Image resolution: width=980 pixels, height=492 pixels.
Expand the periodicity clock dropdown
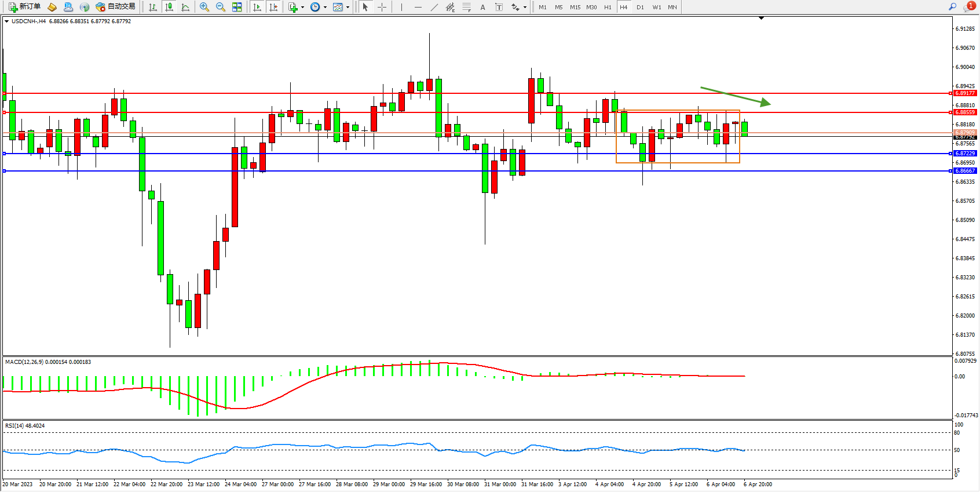click(x=325, y=8)
